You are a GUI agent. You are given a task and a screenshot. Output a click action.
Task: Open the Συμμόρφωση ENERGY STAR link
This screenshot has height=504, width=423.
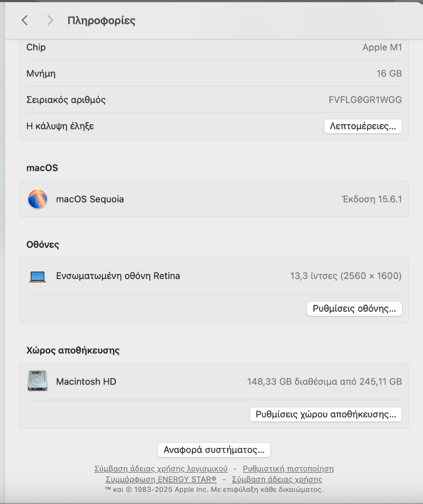(x=161, y=479)
